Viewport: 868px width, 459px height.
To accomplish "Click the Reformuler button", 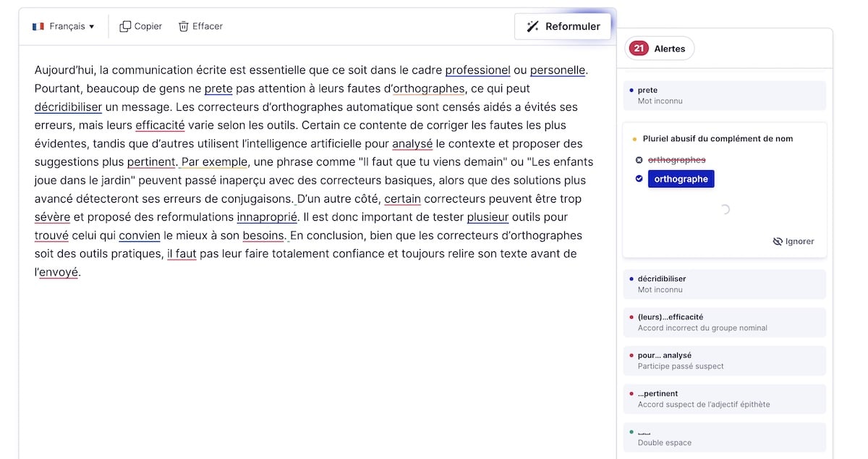I will pyautogui.click(x=563, y=26).
